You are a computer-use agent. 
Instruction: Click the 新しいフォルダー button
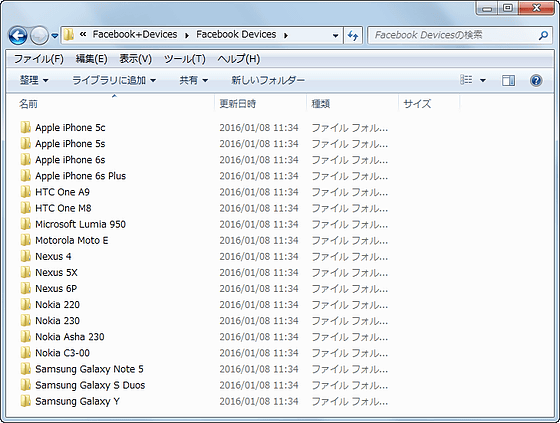click(268, 80)
